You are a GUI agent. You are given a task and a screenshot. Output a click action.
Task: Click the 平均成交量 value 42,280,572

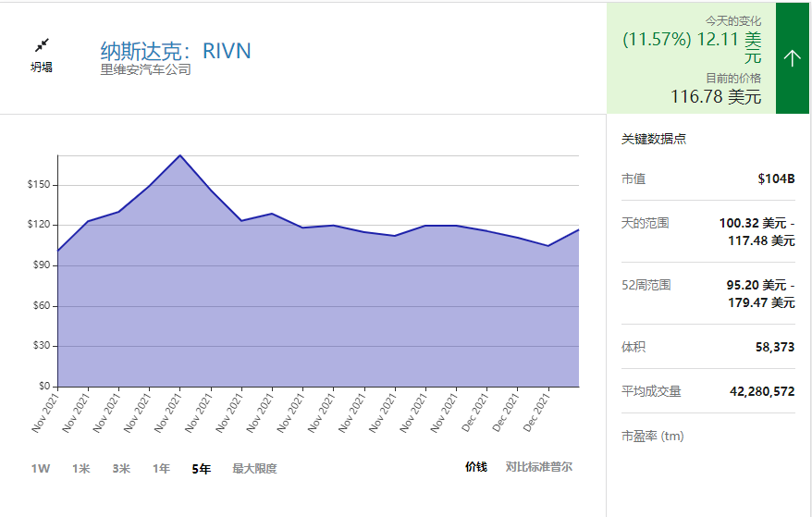coord(761,391)
